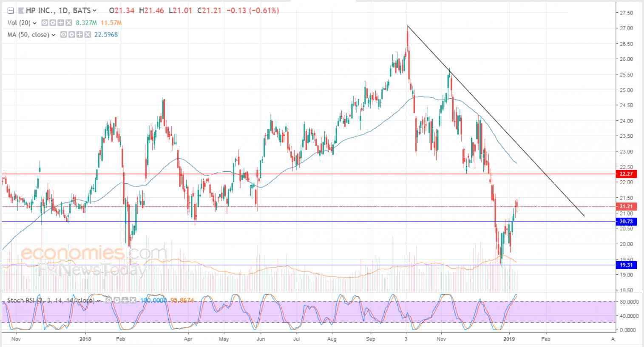Select the red 22.27 price label
This screenshot has width=644, height=347.
626,174
